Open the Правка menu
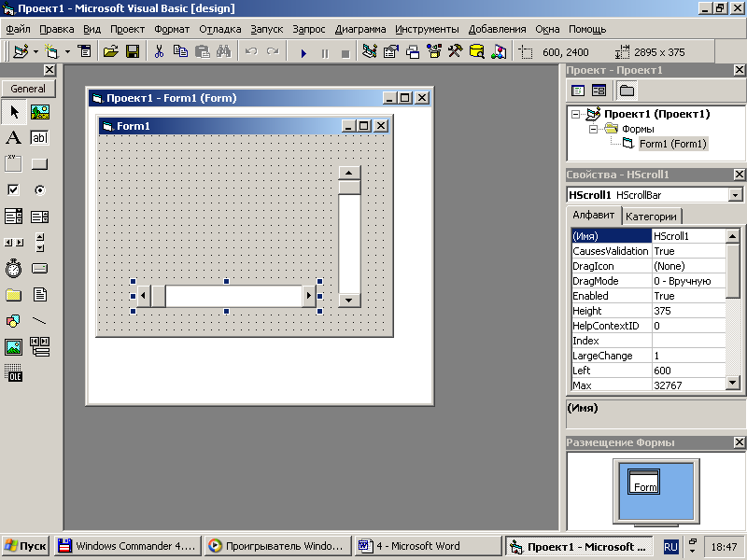This screenshot has height=560, width=747. click(57, 29)
